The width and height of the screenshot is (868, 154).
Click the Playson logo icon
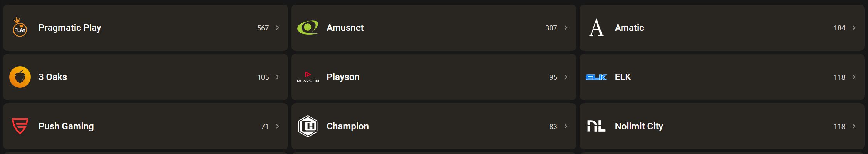[308, 77]
